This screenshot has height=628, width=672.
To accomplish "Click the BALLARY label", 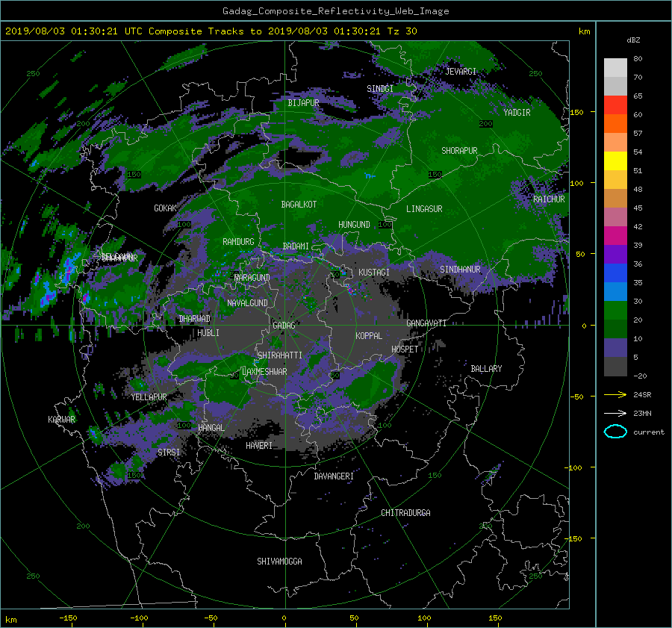I will click(x=486, y=369).
